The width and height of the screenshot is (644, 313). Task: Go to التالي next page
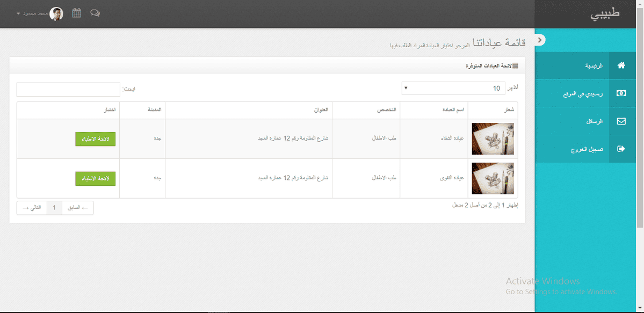click(32, 208)
